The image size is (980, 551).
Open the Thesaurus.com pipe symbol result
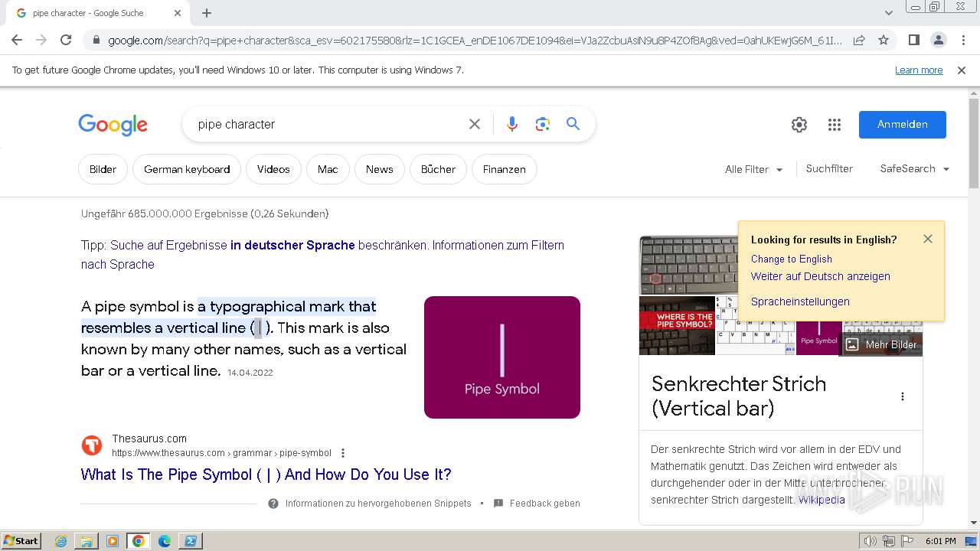266,474
